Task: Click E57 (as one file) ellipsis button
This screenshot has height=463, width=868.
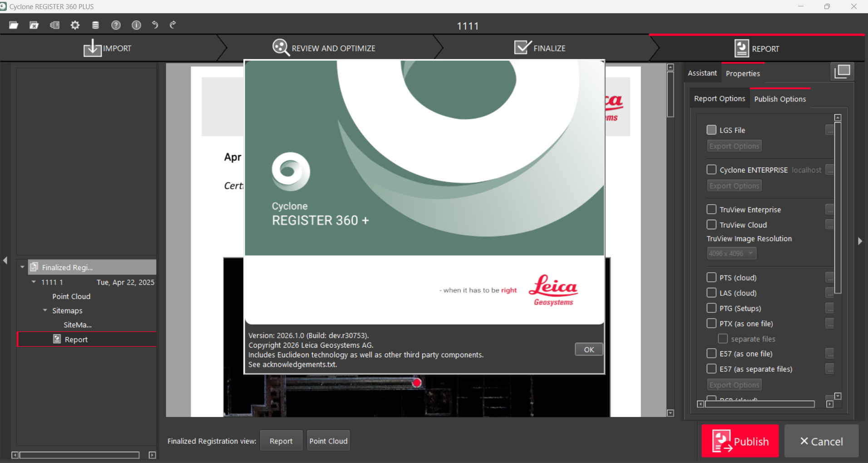Action: 829,353
